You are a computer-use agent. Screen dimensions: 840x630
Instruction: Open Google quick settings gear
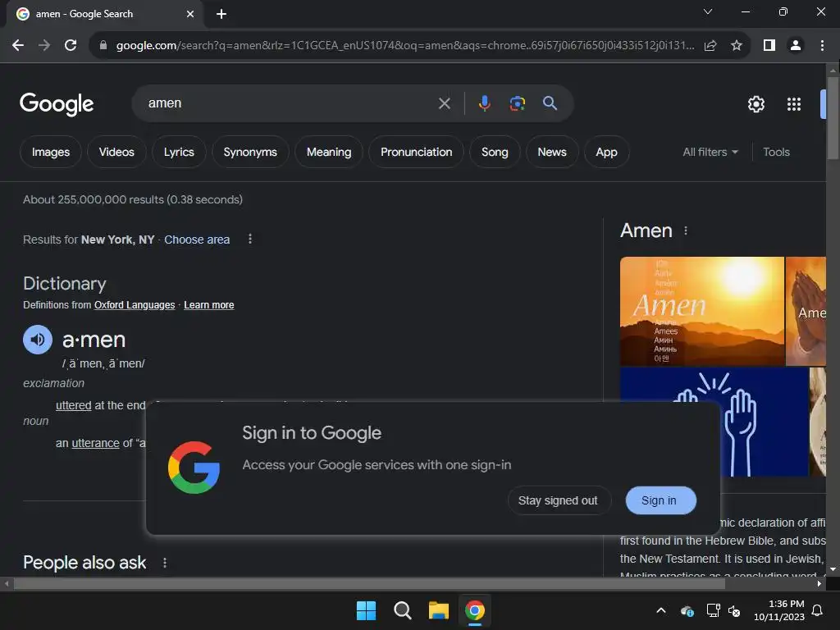tap(756, 104)
